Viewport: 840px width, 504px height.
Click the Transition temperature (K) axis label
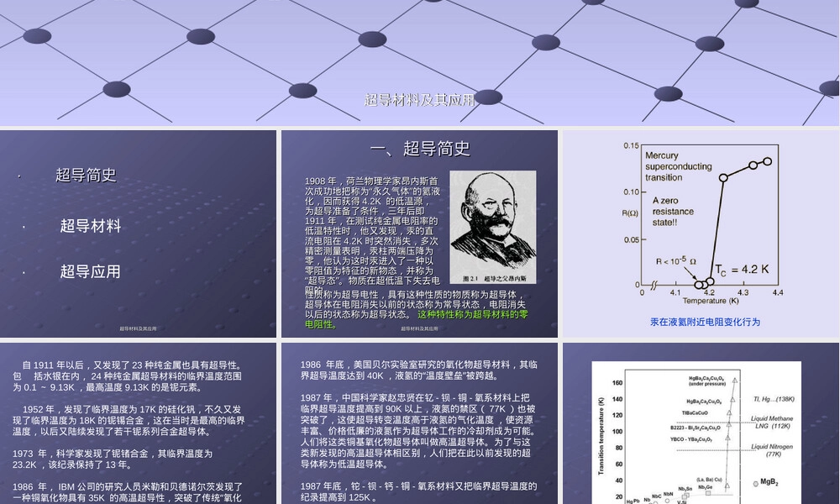pyautogui.click(x=601, y=435)
